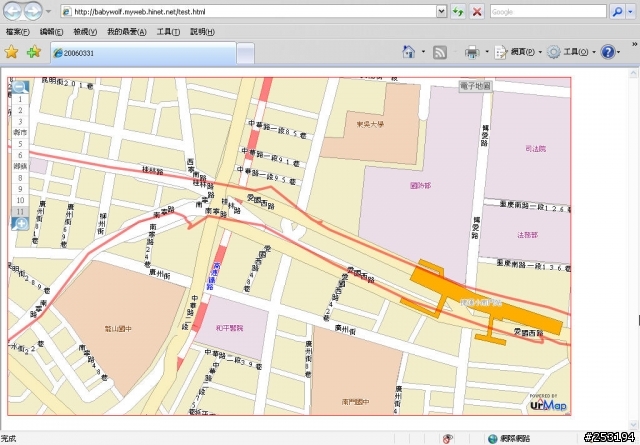Set map zoom level to 3
This screenshot has width=640, height=445.
pos(20,122)
